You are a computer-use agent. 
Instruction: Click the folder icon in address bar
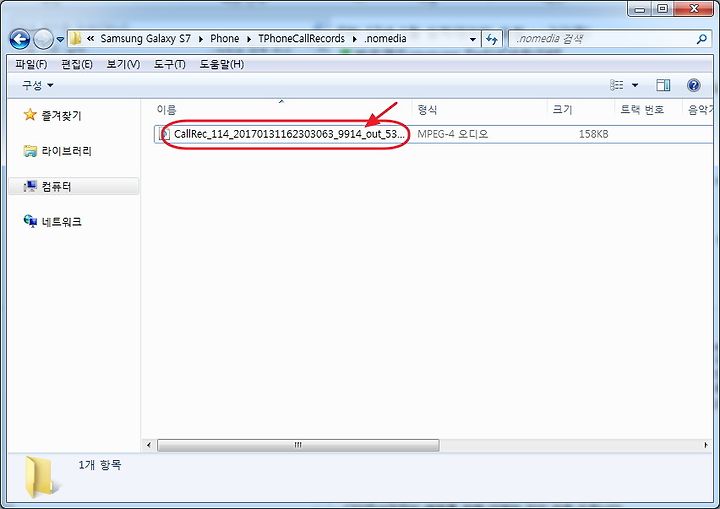(x=76, y=39)
